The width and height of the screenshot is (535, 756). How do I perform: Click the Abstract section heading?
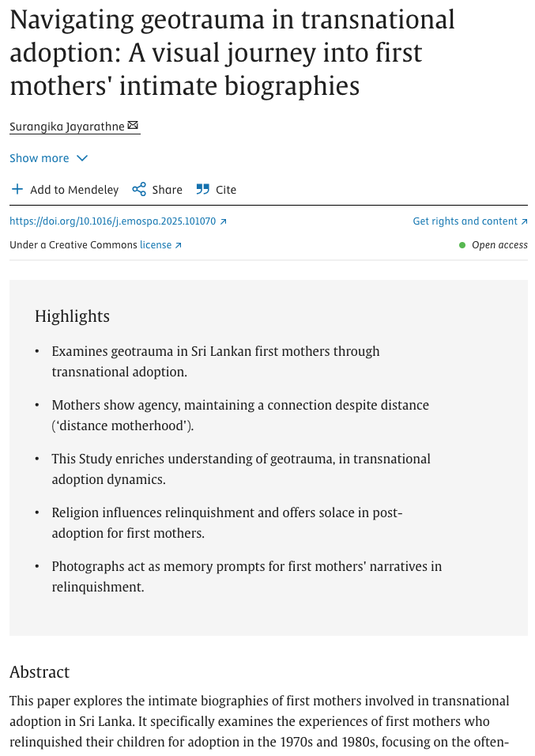(x=40, y=672)
